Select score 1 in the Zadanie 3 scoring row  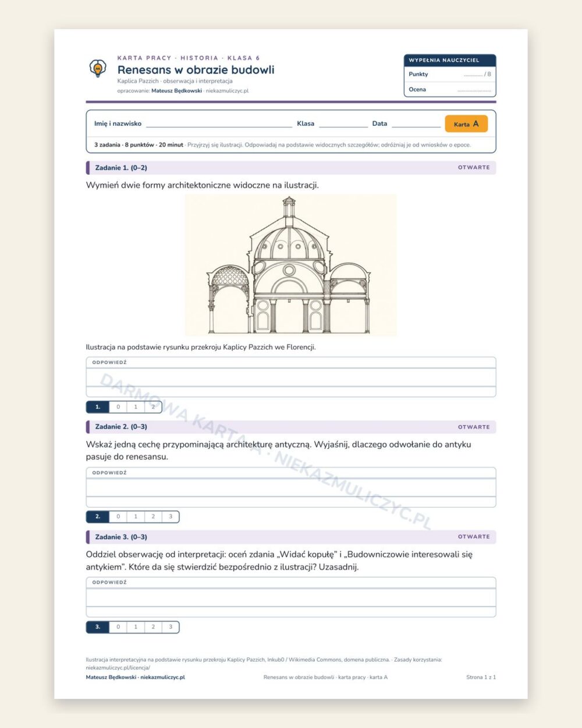click(x=136, y=627)
